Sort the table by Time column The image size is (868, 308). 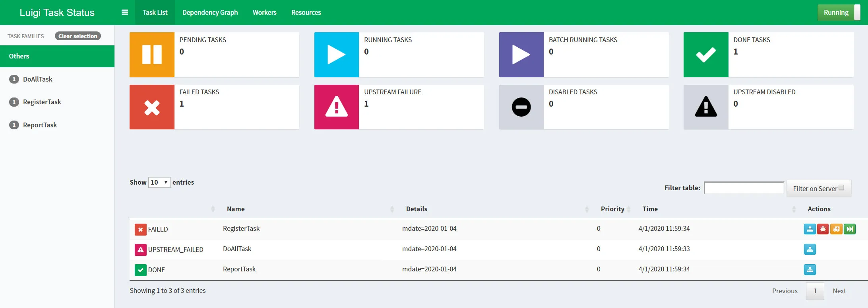tap(650, 209)
